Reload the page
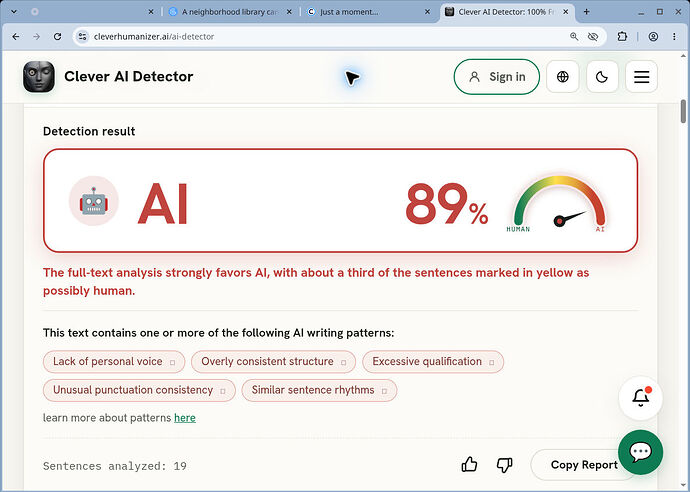Viewport: 690px width, 492px height. 57,37
